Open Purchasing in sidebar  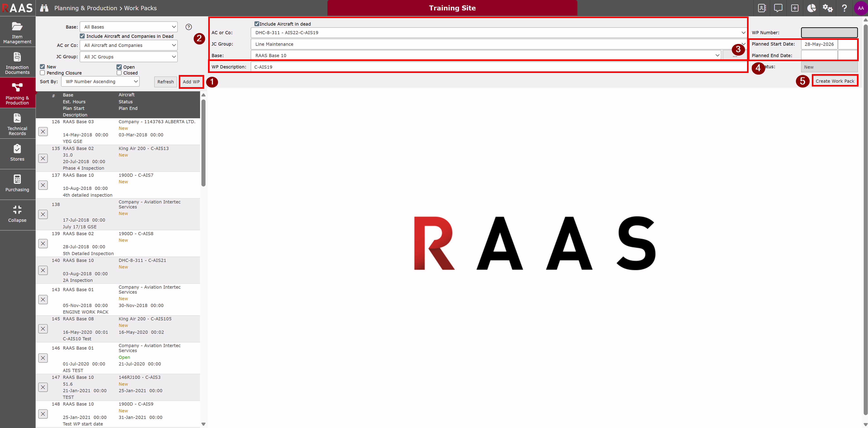pyautogui.click(x=17, y=185)
